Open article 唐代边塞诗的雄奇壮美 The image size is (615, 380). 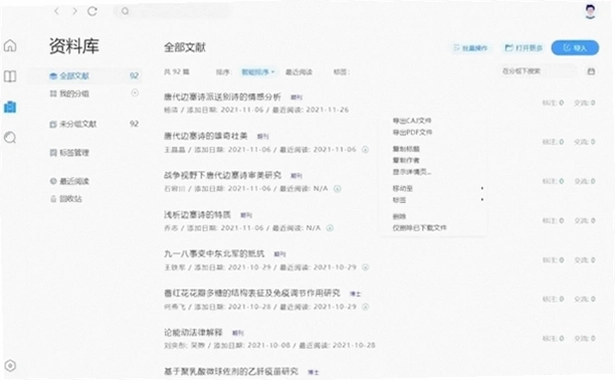206,136
